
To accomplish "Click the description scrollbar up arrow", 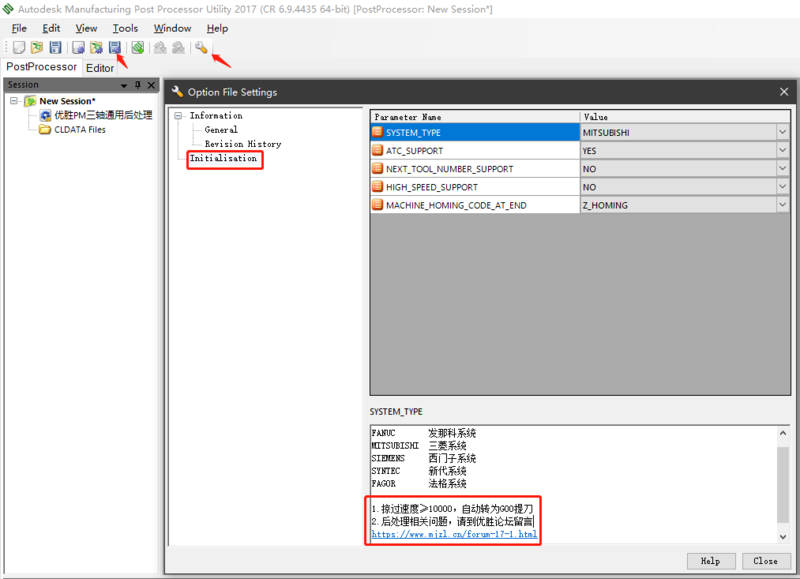I will click(783, 433).
